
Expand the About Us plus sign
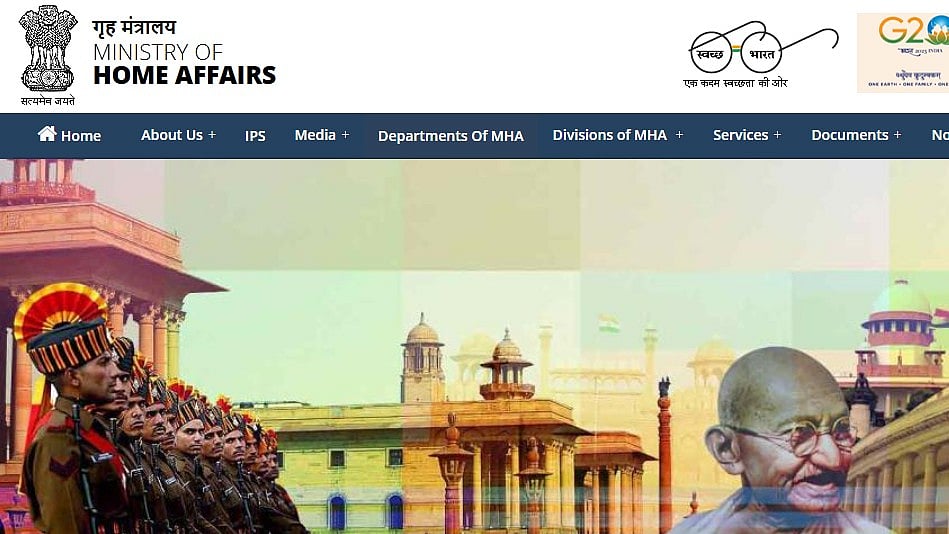point(212,135)
